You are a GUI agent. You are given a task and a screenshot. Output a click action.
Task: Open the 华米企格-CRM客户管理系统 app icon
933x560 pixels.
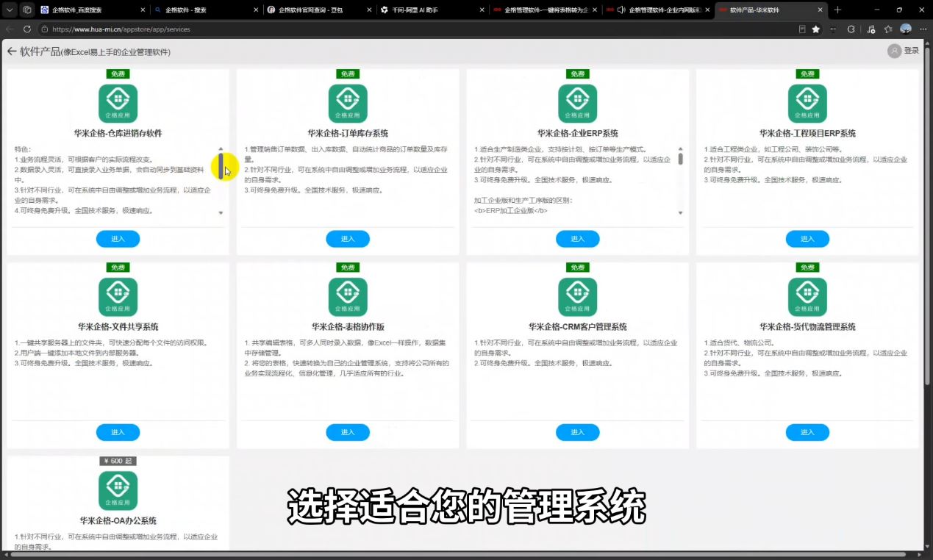(578, 297)
